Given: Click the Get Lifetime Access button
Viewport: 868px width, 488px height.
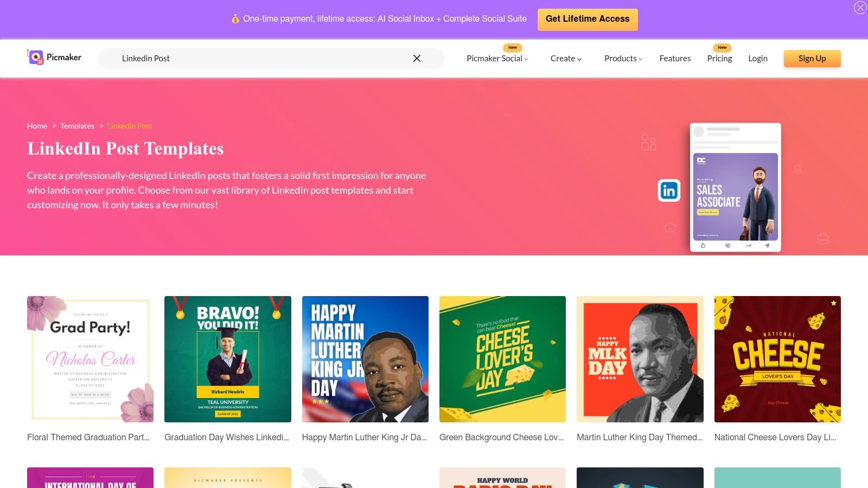Looking at the screenshot, I should 588,20.
